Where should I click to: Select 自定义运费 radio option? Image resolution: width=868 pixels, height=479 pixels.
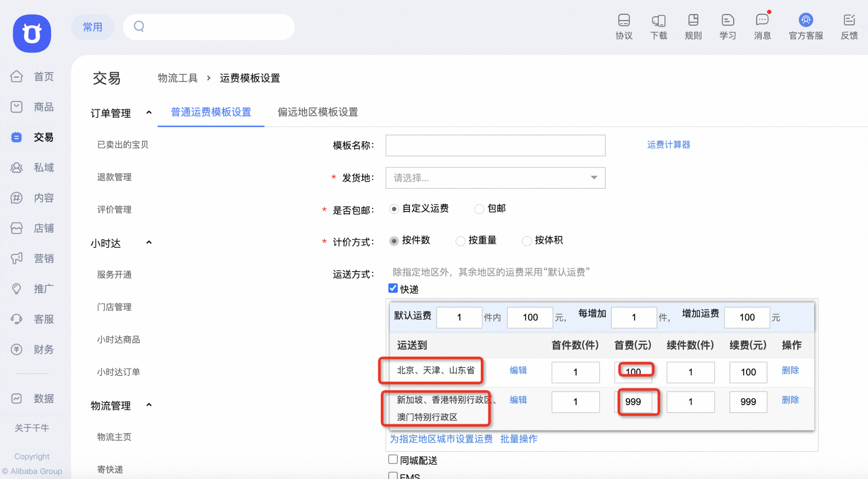pos(394,209)
